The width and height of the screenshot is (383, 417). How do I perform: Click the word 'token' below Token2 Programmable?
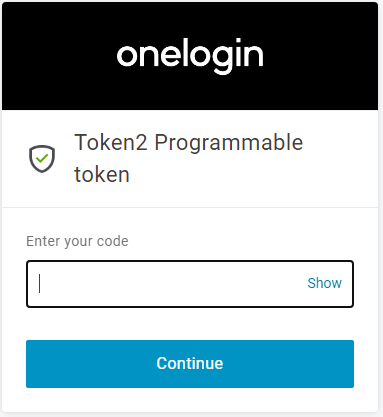102,175
